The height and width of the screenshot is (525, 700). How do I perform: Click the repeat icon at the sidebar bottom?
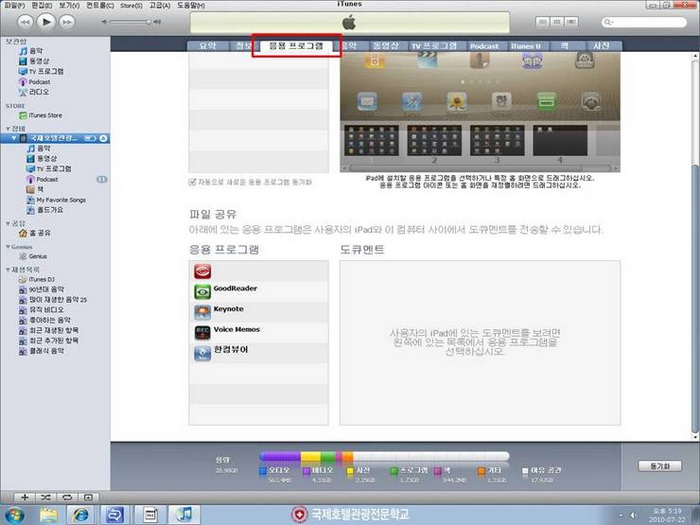66,497
